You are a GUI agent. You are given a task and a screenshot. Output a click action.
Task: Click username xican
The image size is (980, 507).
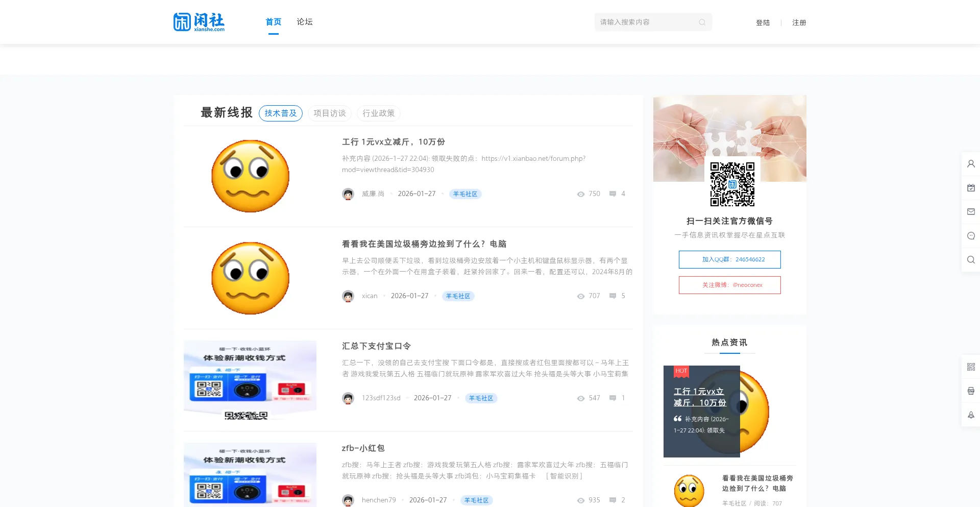point(370,296)
